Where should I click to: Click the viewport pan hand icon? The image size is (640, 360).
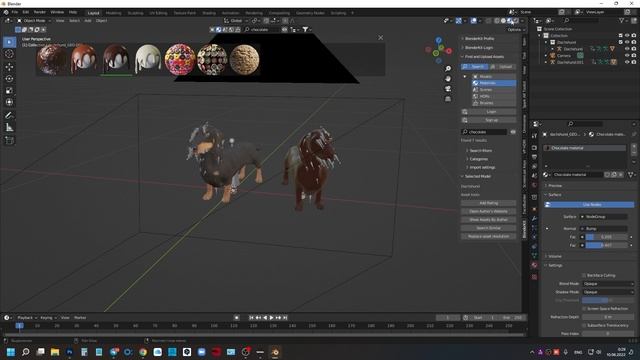pyautogui.click(x=448, y=78)
